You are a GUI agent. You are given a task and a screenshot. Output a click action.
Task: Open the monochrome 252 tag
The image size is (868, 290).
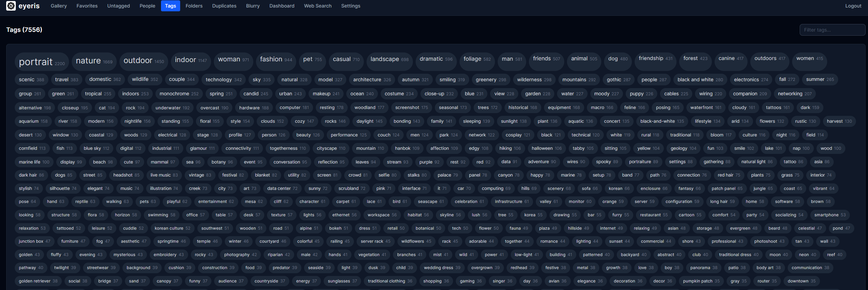point(179,94)
